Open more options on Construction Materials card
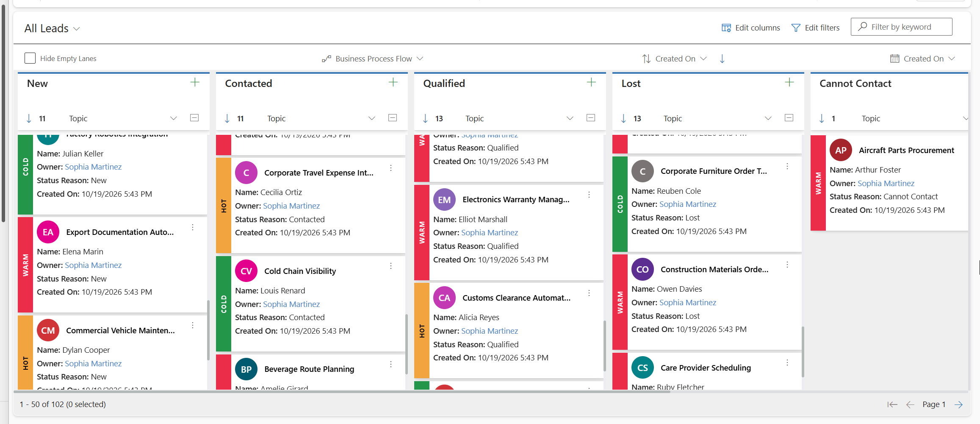Image resolution: width=980 pixels, height=424 pixels. tap(787, 265)
